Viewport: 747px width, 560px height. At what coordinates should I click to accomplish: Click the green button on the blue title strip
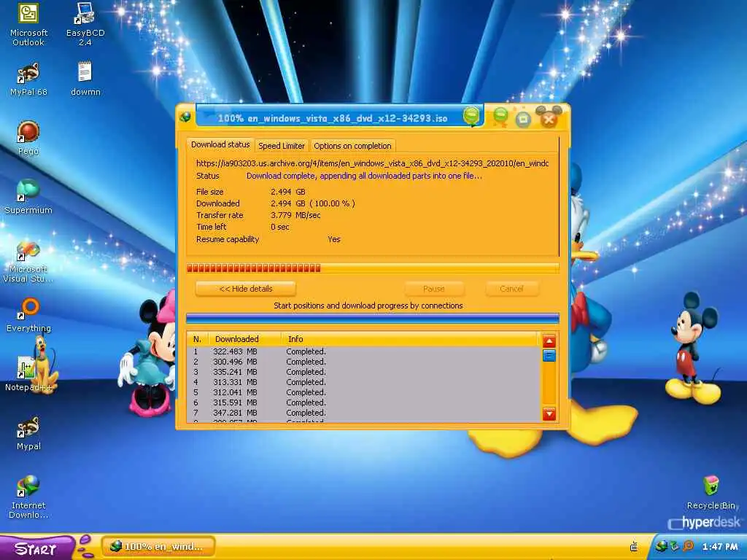click(x=471, y=116)
